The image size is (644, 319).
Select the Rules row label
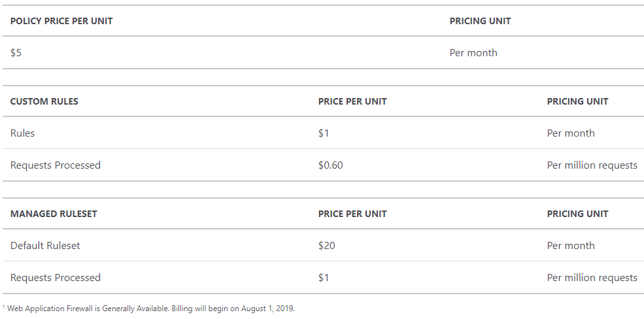[23, 133]
